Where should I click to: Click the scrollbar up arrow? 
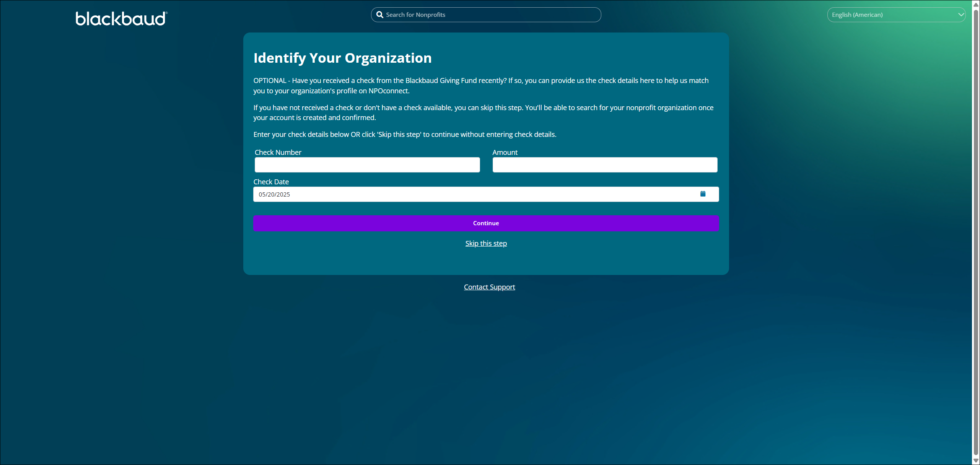coord(976,5)
